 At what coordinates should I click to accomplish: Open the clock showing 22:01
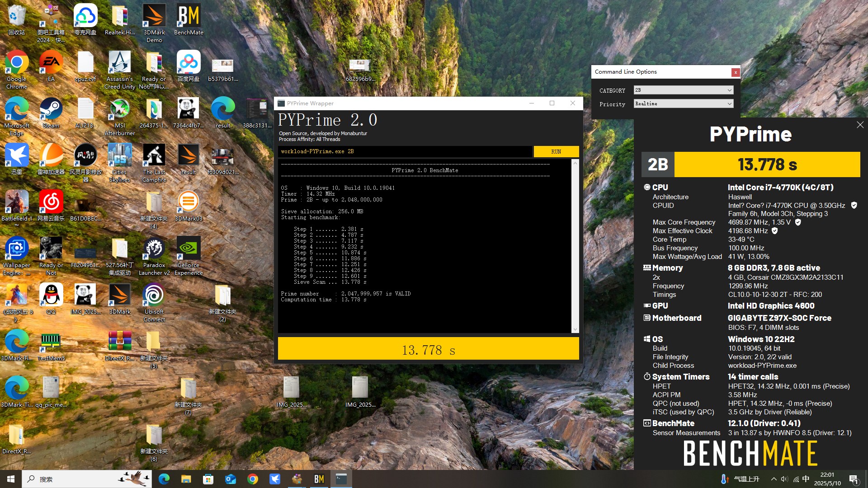click(x=827, y=479)
